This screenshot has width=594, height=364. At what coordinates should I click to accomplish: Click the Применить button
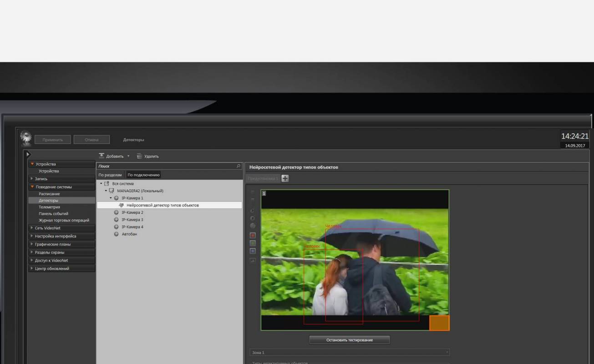click(53, 140)
